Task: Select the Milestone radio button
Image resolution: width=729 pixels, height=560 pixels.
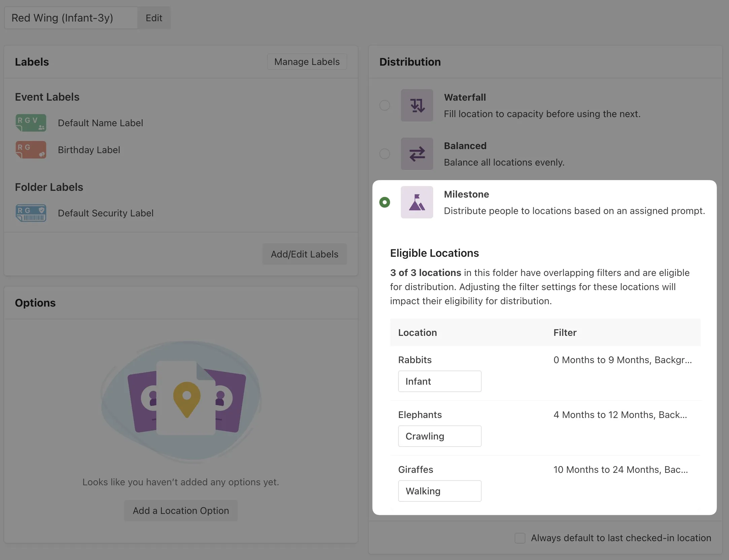Action: click(385, 202)
